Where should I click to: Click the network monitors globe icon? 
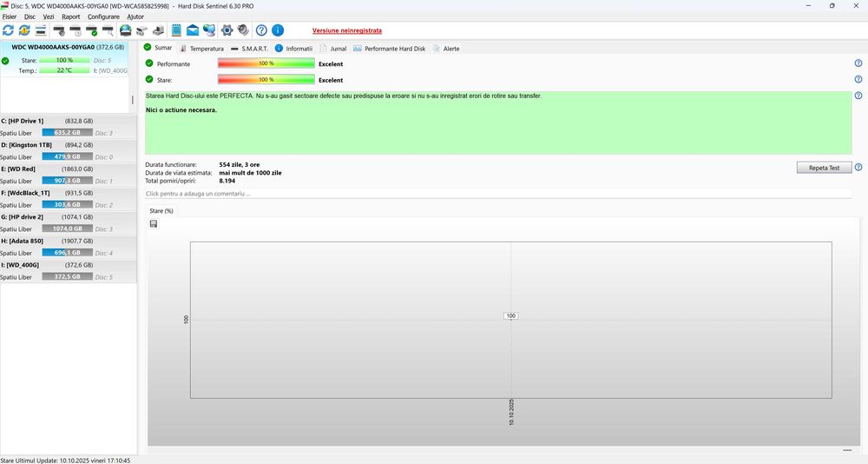coord(209,30)
